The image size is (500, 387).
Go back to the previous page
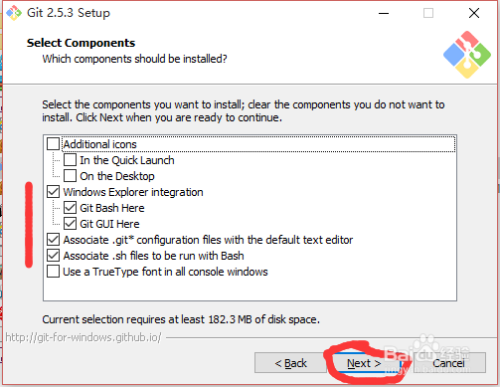pos(291,363)
